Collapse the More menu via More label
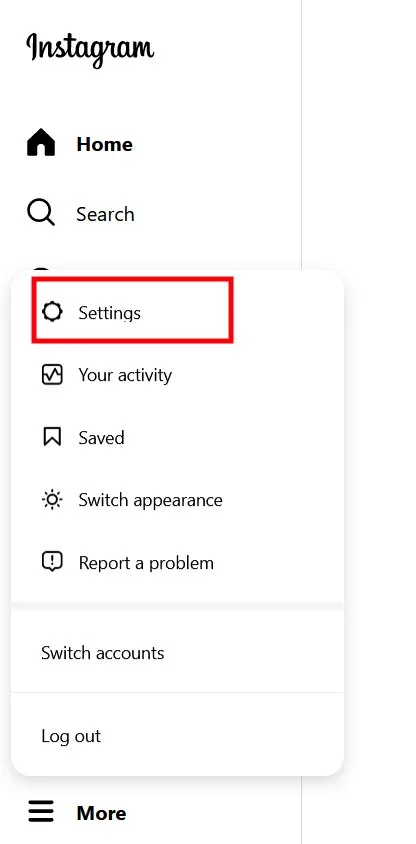 101,813
